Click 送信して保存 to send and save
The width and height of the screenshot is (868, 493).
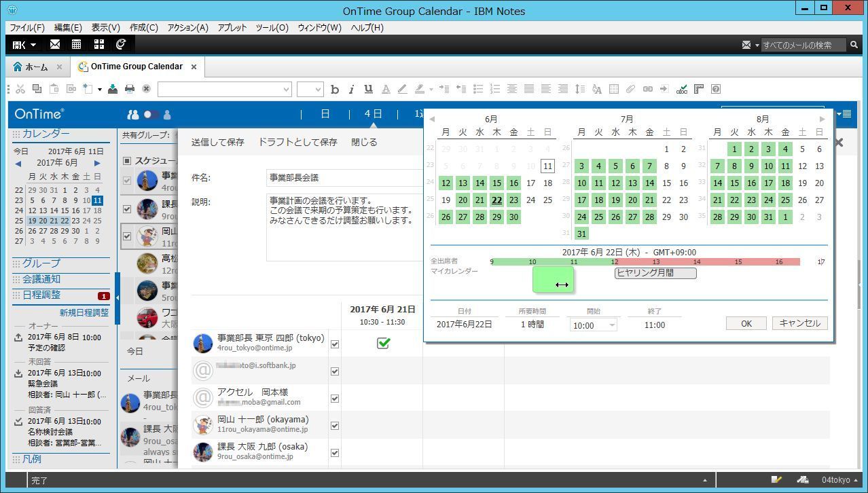point(217,142)
